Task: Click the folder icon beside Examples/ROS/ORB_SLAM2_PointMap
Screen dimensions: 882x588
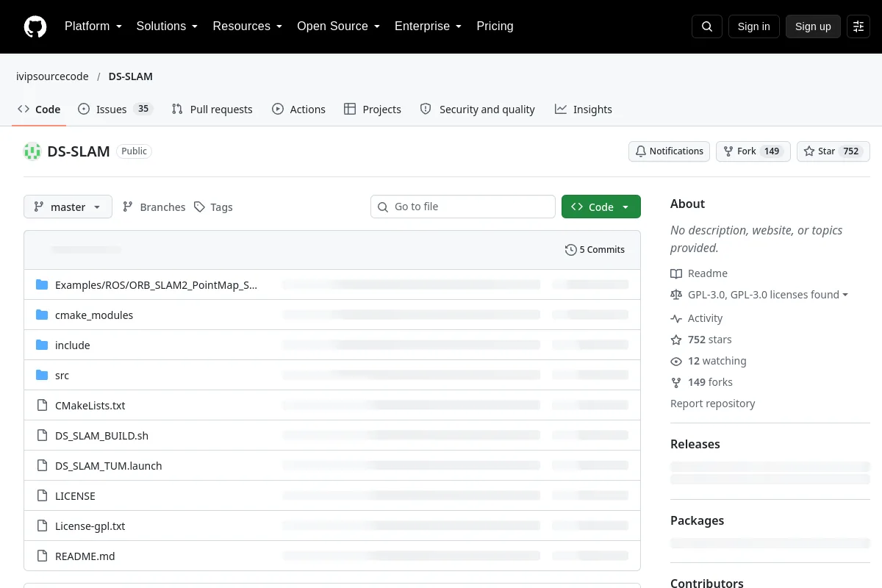Action: coord(42,284)
